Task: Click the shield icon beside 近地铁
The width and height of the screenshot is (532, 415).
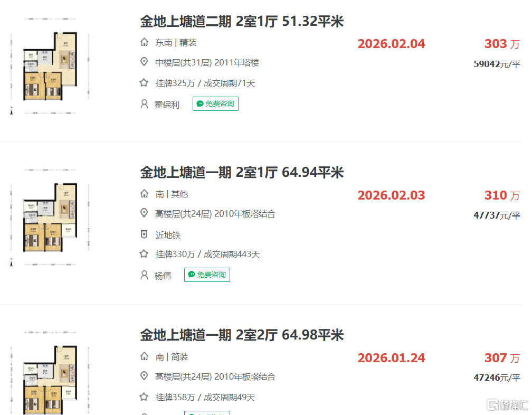Action: click(144, 234)
